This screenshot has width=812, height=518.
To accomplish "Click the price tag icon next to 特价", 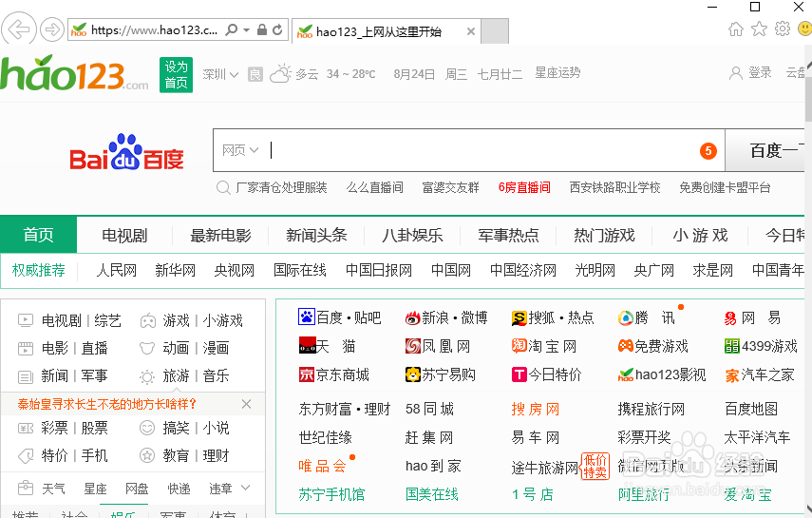I will pyautogui.click(x=26, y=456).
